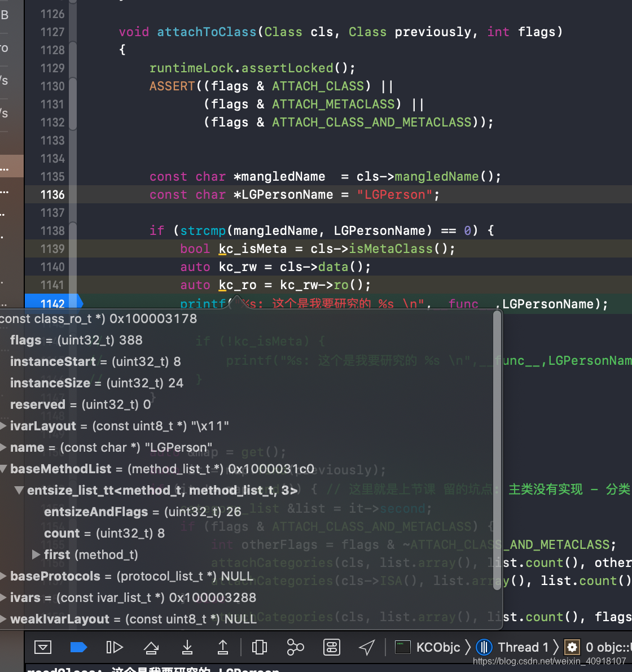Click the variable popover's vertical scrollbar
The image size is (632, 672).
[x=497, y=450]
